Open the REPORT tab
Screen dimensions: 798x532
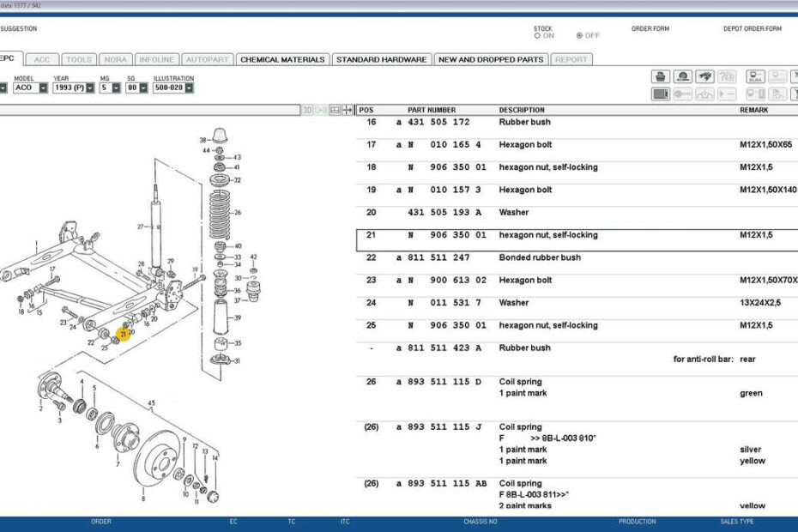[x=571, y=59]
